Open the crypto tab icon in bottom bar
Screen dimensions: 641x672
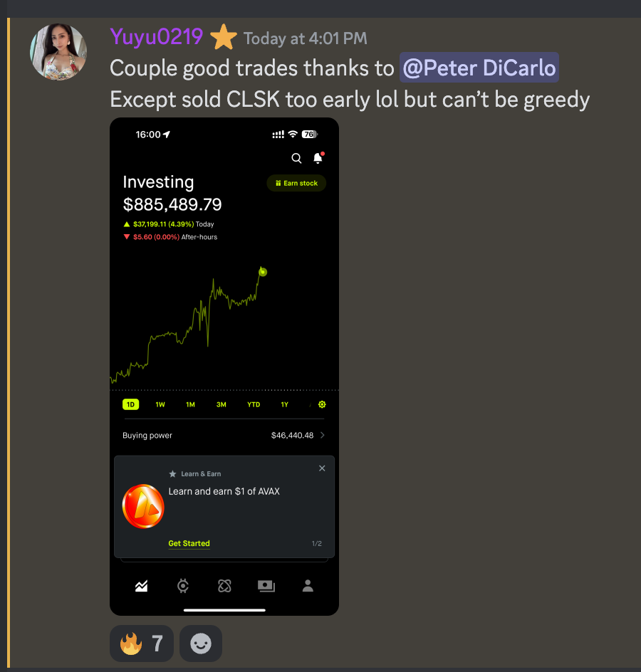[x=183, y=586]
